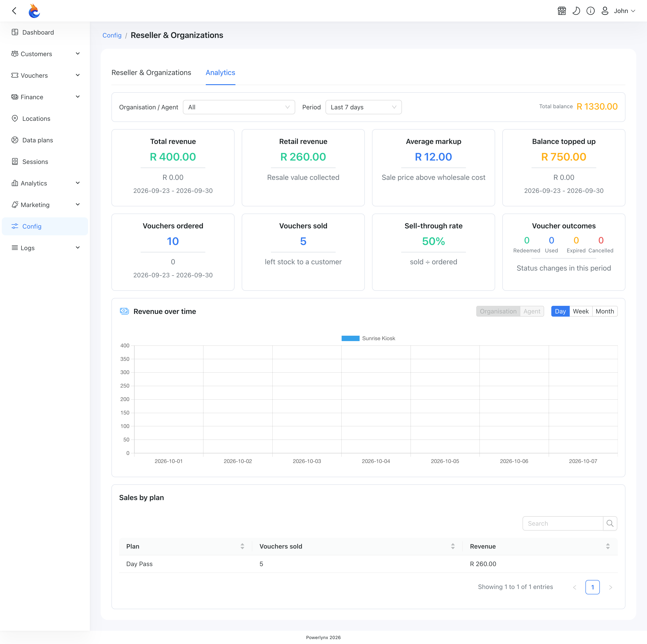
Task: Click the Customers people icon
Action: pos(15,54)
